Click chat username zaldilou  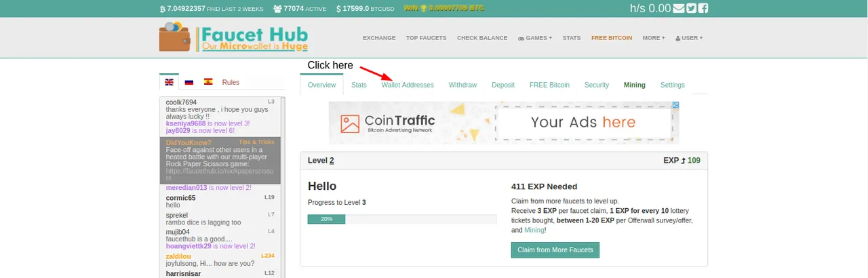point(178,256)
